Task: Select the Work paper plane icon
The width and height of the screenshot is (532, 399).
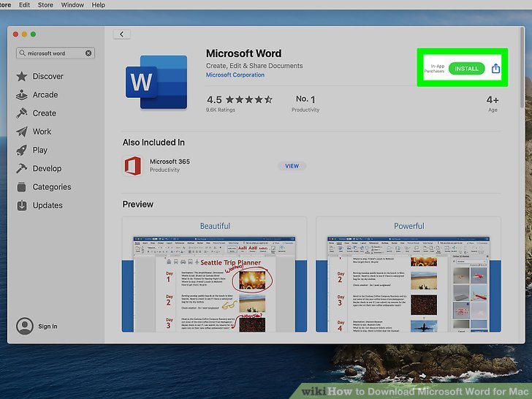Action: (22, 132)
